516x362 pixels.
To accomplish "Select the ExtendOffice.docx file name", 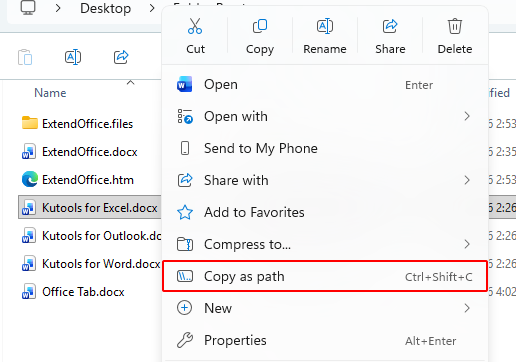I will [x=90, y=152].
